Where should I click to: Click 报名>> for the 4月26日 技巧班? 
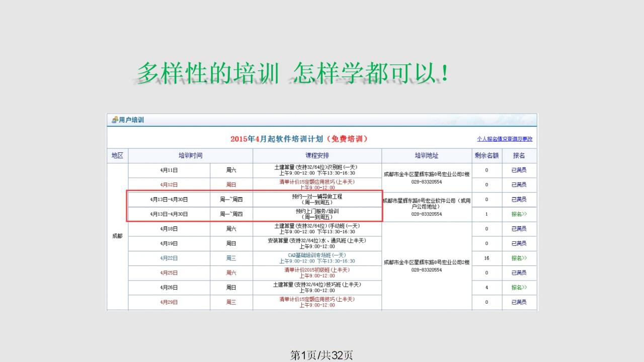[x=519, y=287]
